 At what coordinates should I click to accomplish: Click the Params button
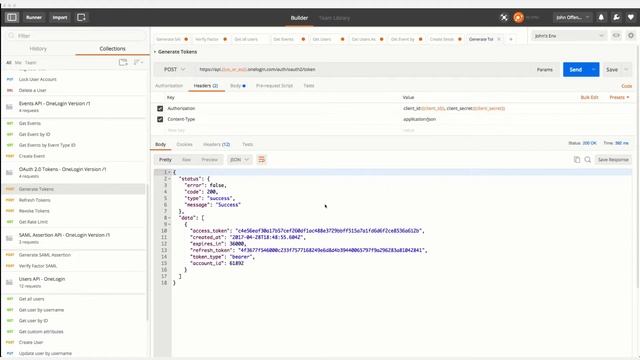(544, 70)
